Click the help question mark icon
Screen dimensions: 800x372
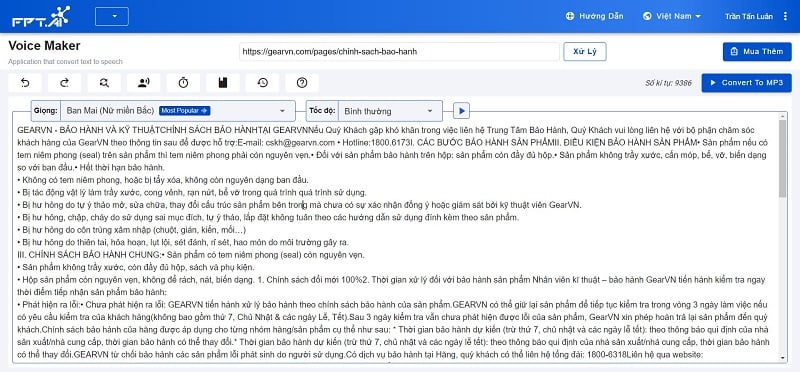(302, 83)
